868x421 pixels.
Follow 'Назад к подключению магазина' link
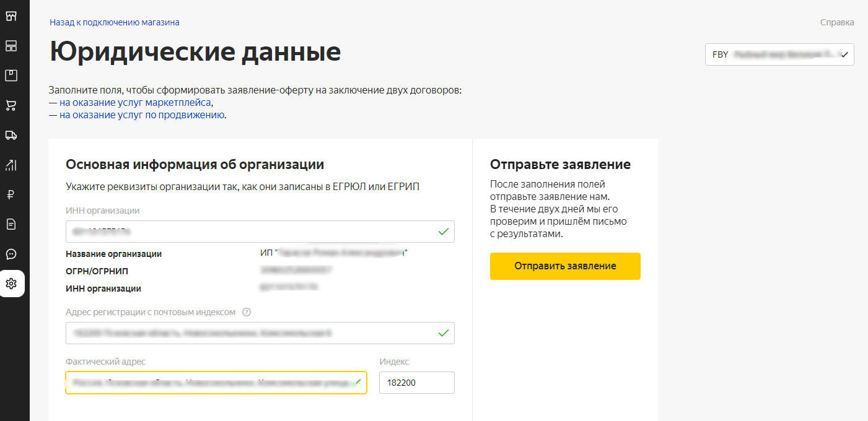coord(115,22)
